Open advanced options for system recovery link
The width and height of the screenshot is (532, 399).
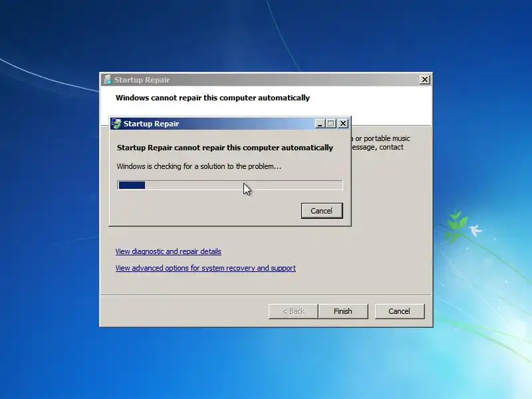pos(205,268)
